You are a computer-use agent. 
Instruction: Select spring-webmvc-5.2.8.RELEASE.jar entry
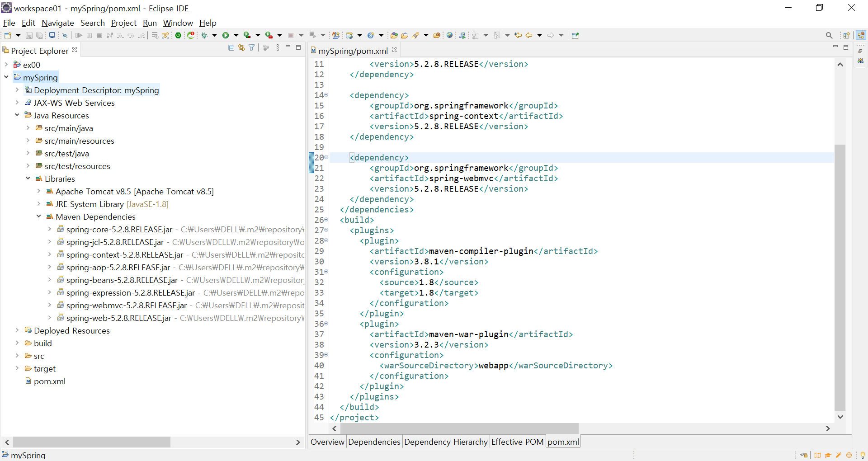(x=126, y=305)
